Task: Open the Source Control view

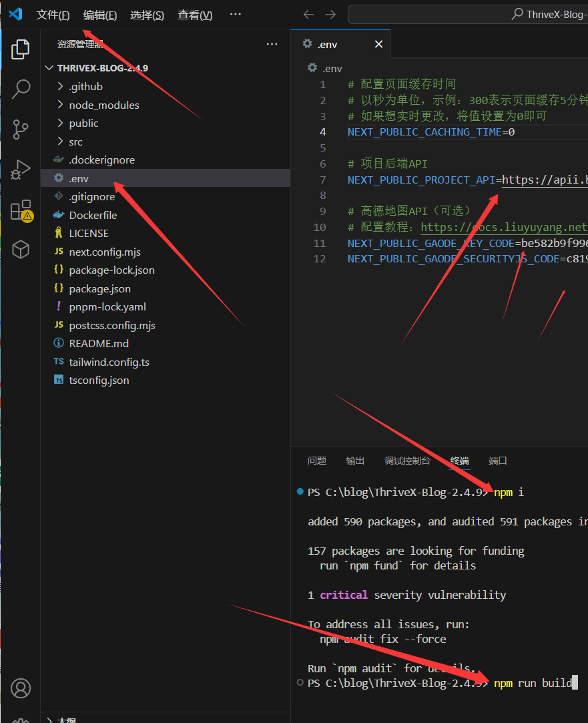Action: (21, 129)
